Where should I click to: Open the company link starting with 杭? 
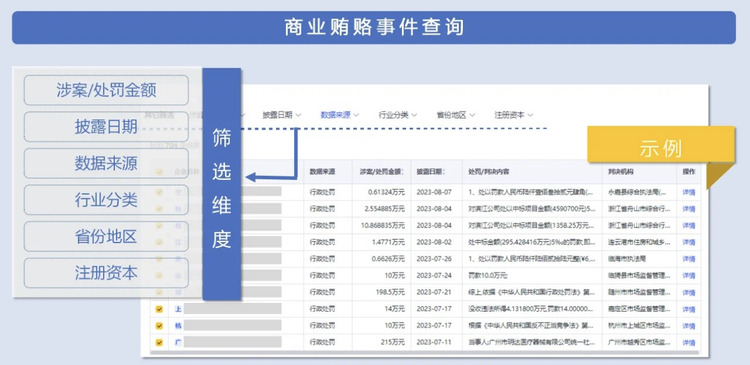pyautogui.click(x=178, y=326)
